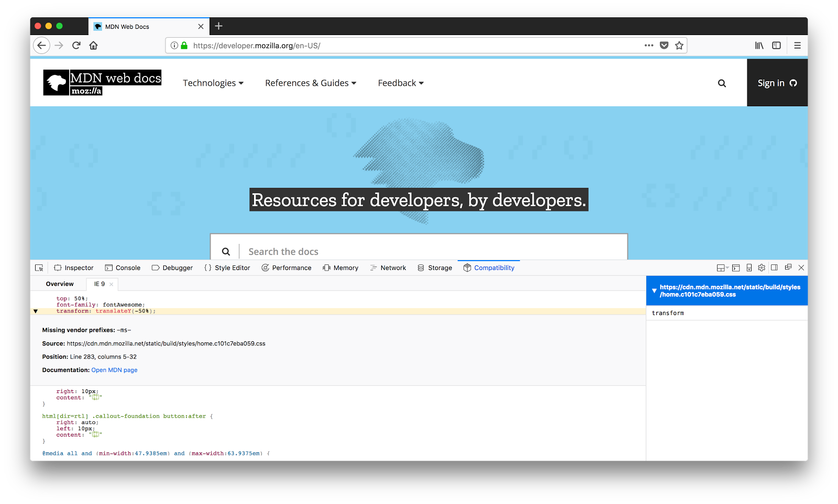The image size is (838, 504).
Task: Close the MDN Web Docs tab
Action: click(x=201, y=27)
